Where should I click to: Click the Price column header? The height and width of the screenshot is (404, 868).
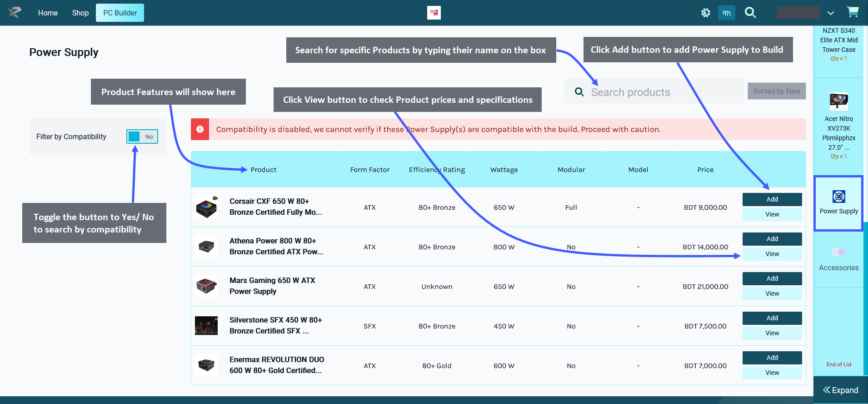tap(705, 170)
